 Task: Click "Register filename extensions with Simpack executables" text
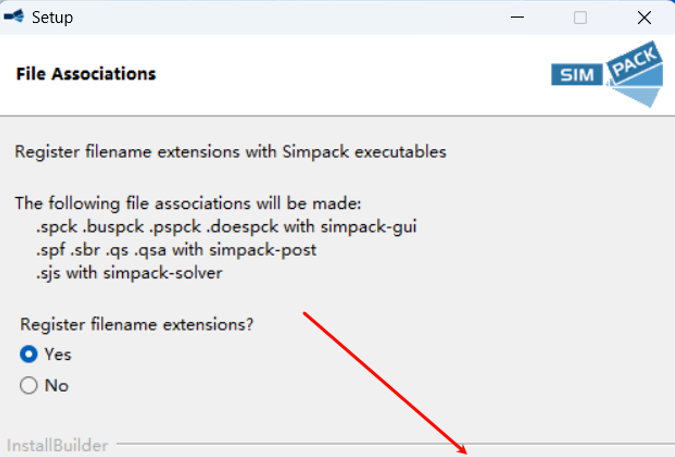coord(230,152)
